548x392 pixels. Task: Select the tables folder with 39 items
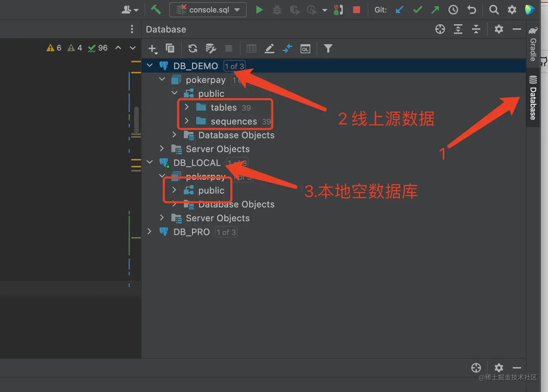point(224,107)
